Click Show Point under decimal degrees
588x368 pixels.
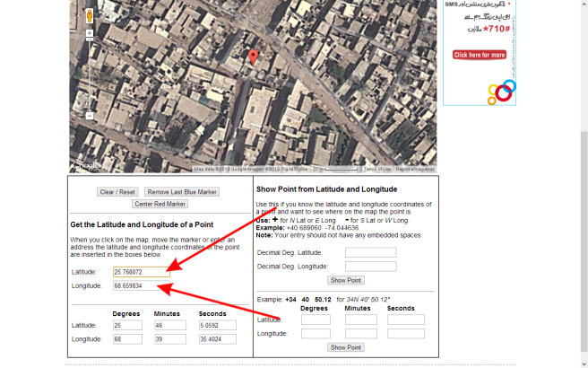tap(345, 280)
